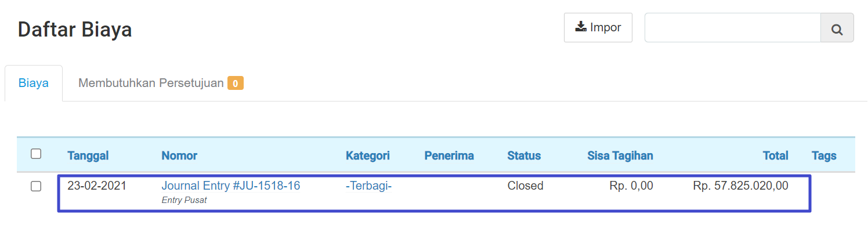Sort by Penerima column header
The height and width of the screenshot is (232, 868).
pyautogui.click(x=449, y=155)
